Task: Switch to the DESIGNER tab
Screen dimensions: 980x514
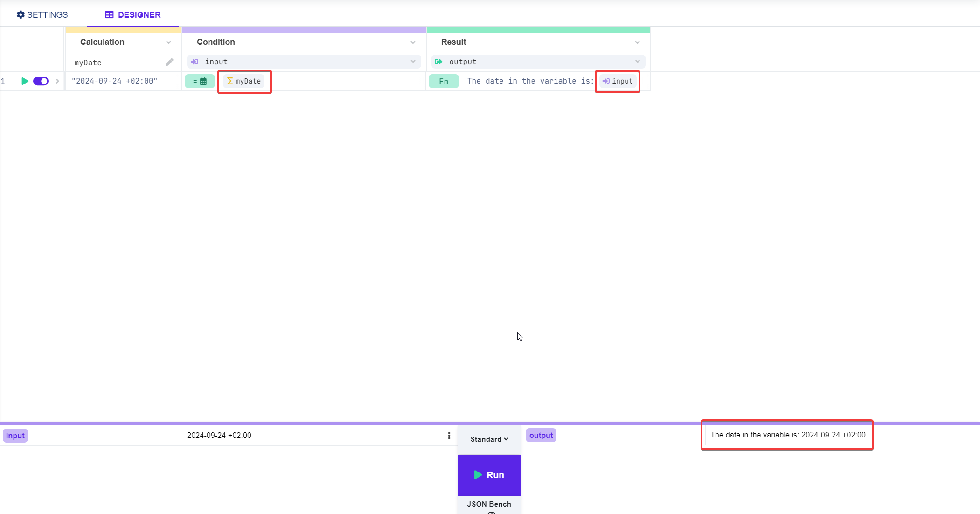Action: pos(133,14)
